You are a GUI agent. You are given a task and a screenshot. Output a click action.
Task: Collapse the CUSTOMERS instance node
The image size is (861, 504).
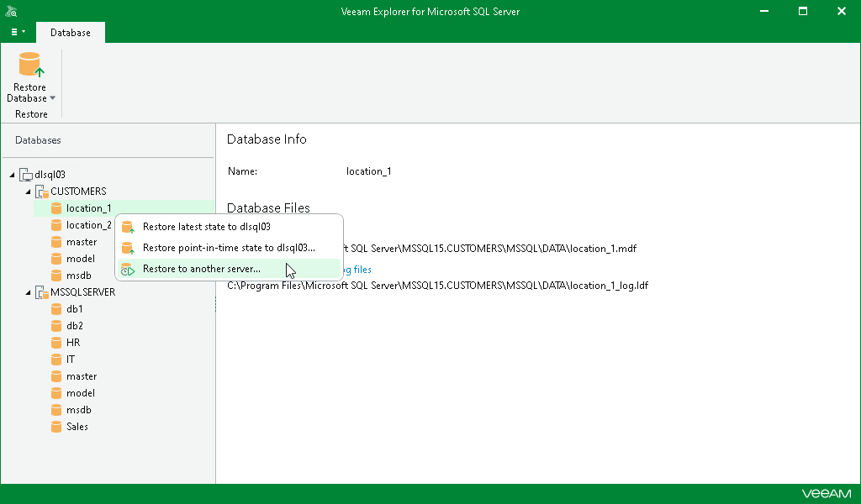pyautogui.click(x=28, y=192)
